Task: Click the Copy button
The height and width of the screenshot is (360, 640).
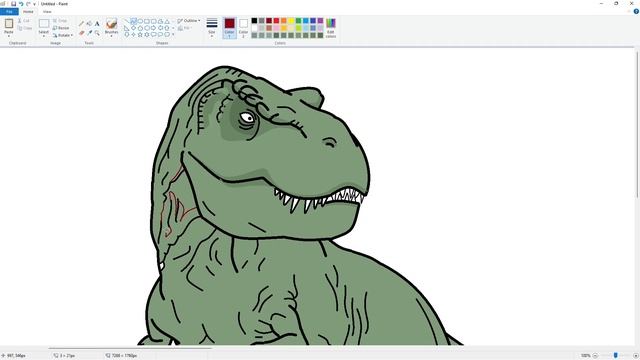Action: click(x=25, y=28)
